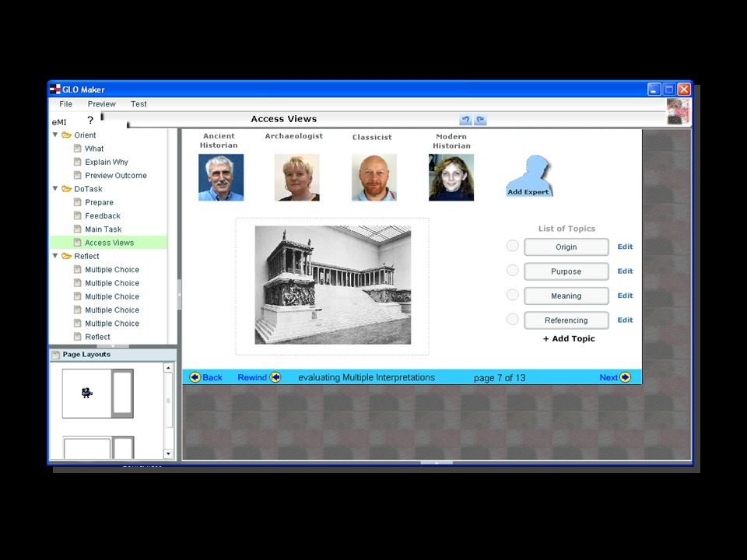Click the List of Topics heading
Viewport: 747px width, 560px height.
coord(566,229)
